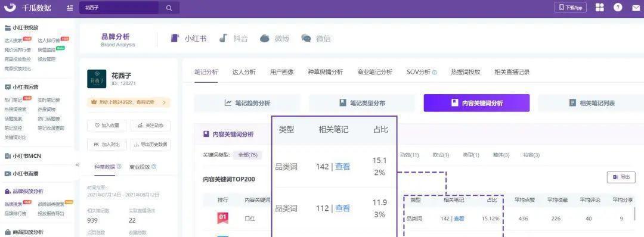The width and height of the screenshot is (644, 237).
Task: Switch to the 种草数据 tab
Action: pyautogui.click(x=105, y=167)
